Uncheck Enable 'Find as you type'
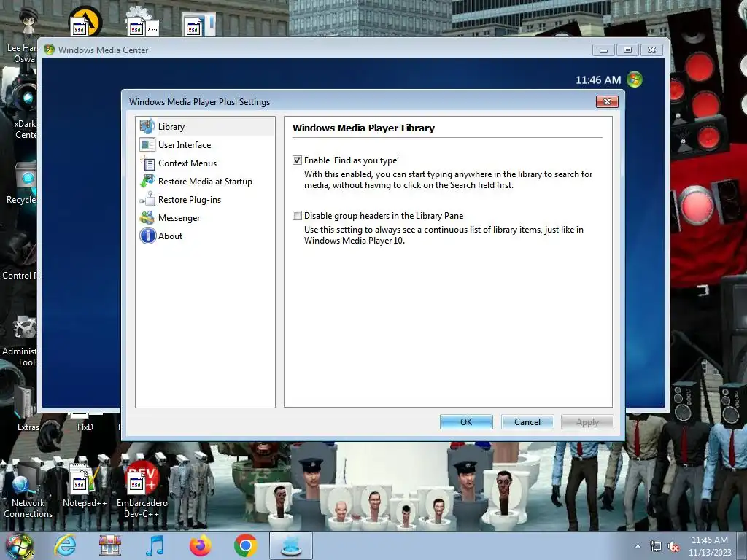Screen dimensions: 747x560 pos(298,160)
